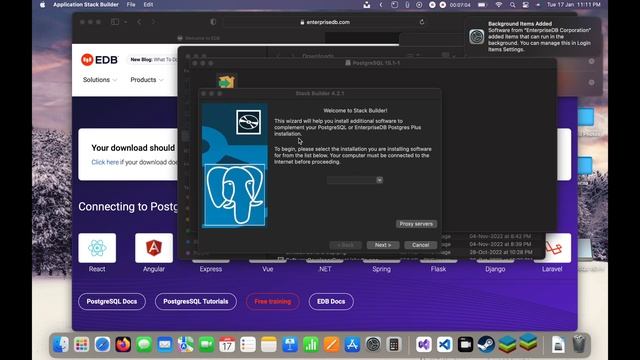Screen dimensions: 640x360
Task: Open the PostgreSQL installer icon in Finder window
Action: pyautogui.click(x=226, y=82)
